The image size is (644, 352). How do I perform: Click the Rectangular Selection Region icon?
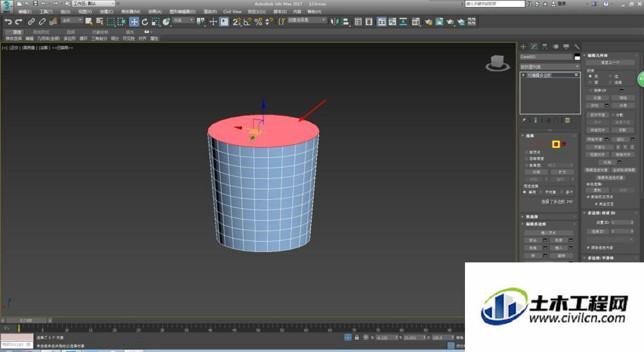point(111,22)
